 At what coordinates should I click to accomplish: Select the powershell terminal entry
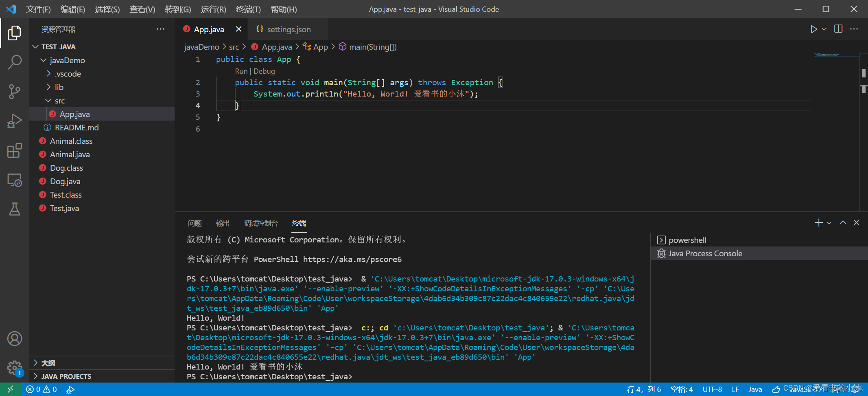coord(759,240)
